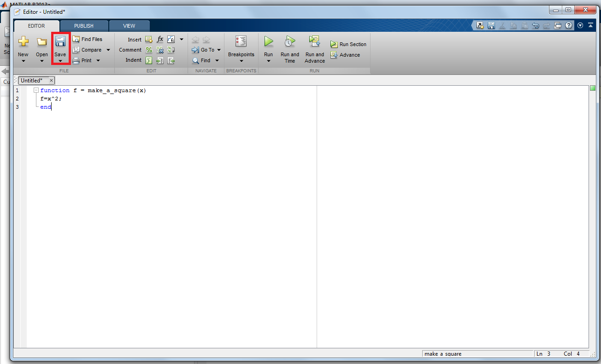Click the Untitled* editor tab
This screenshot has width=601, height=364.
(32, 80)
